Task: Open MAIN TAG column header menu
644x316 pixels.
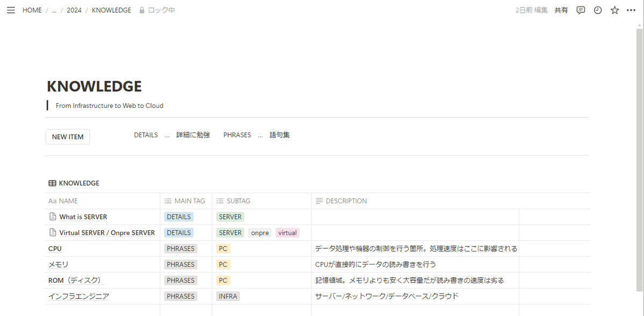Action: 186,201
